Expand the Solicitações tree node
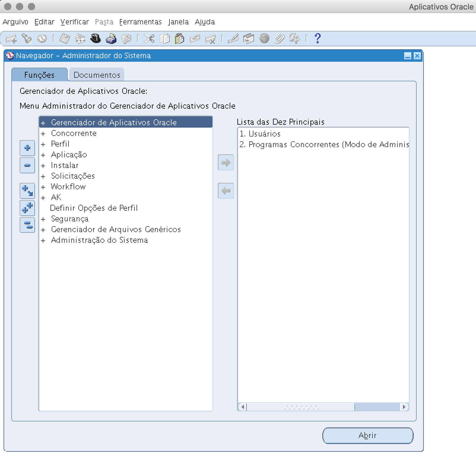Screen dimensions: 476x463 43,177
